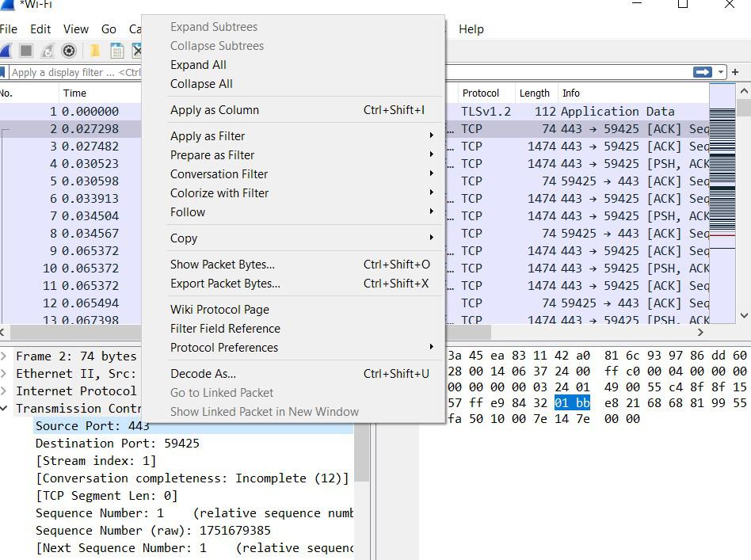The width and height of the screenshot is (751, 560).
Task: Click the stop capture square icon
Action: (26, 51)
